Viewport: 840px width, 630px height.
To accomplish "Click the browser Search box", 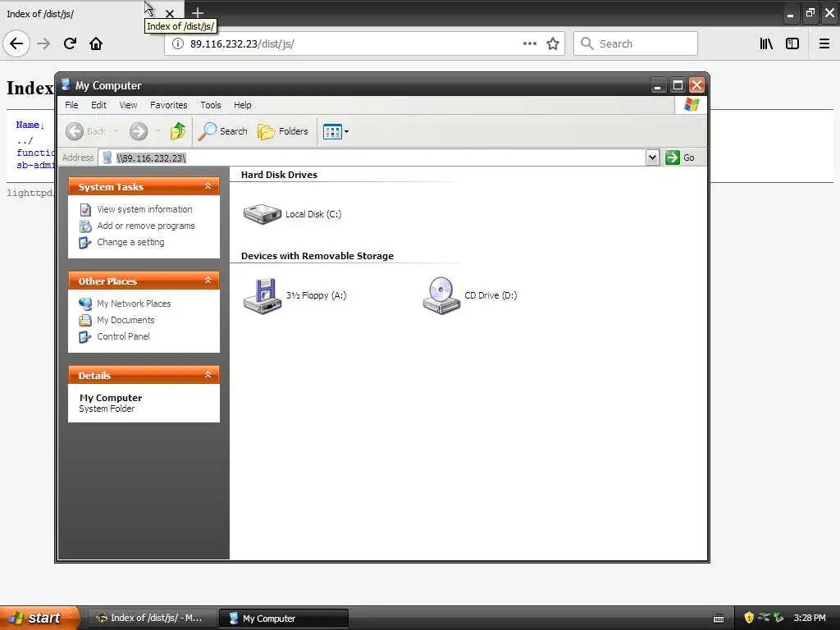I will pyautogui.click(x=636, y=43).
